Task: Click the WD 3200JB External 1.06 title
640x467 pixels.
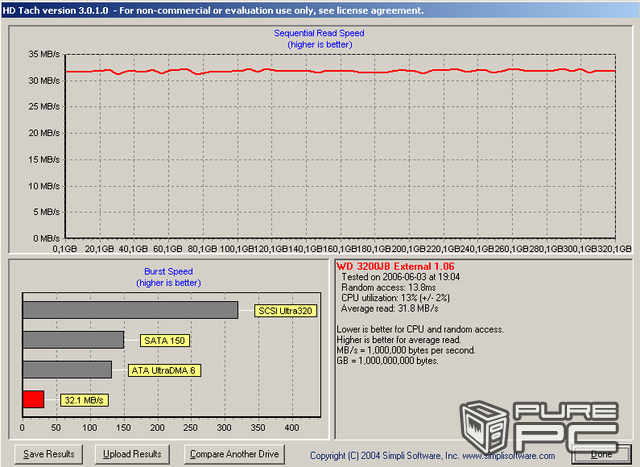Action: (395, 267)
